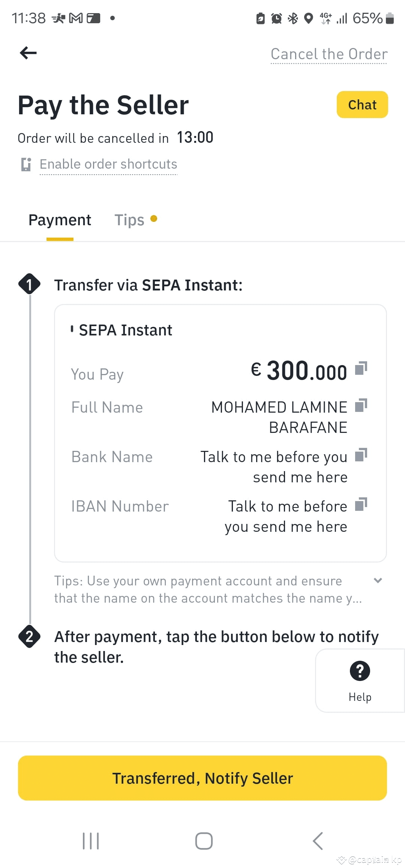Tap Cancel the Order link

point(329,54)
